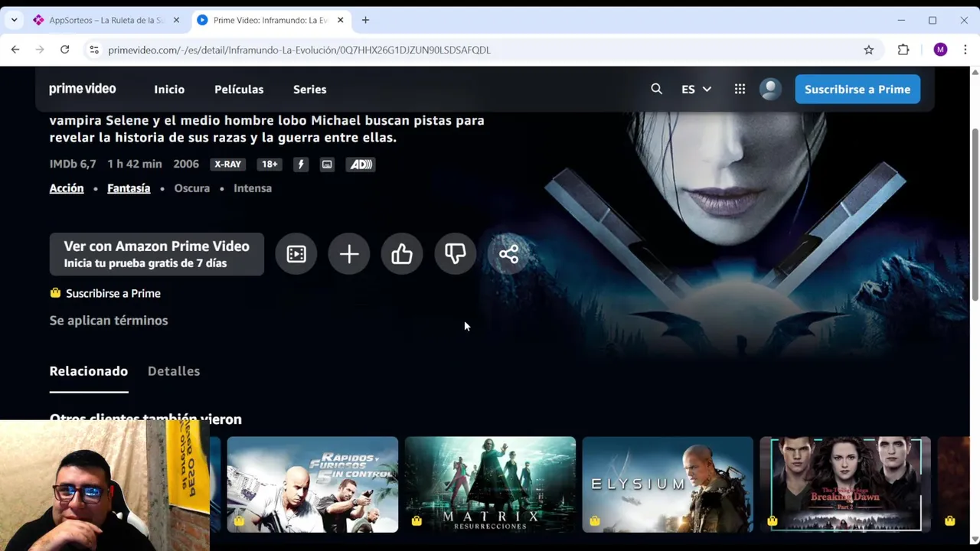This screenshot has width=980, height=551.
Task: Open the Fantasía genre link
Action: tap(129, 187)
